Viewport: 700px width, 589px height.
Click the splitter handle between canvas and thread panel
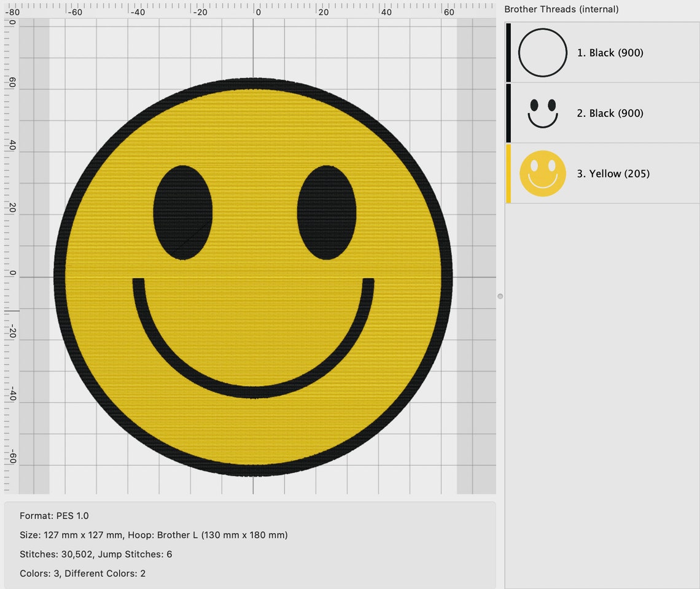[500, 295]
